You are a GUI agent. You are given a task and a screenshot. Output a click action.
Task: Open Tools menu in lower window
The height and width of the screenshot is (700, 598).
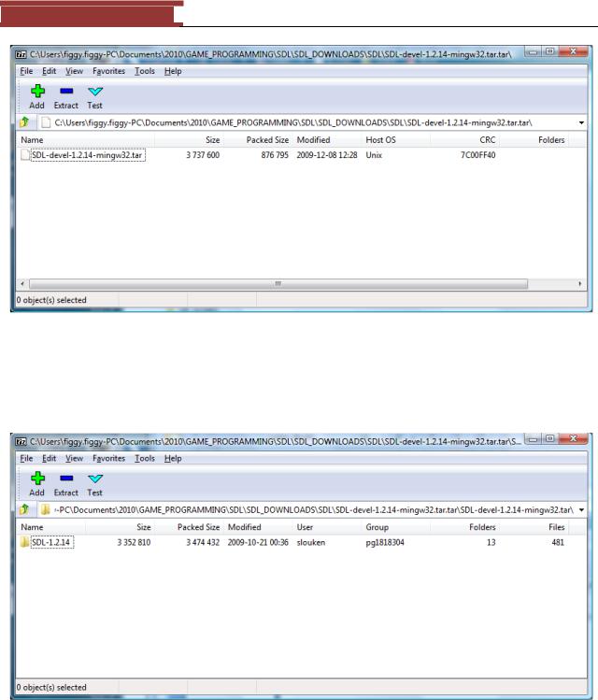pyautogui.click(x=145, y=458)
